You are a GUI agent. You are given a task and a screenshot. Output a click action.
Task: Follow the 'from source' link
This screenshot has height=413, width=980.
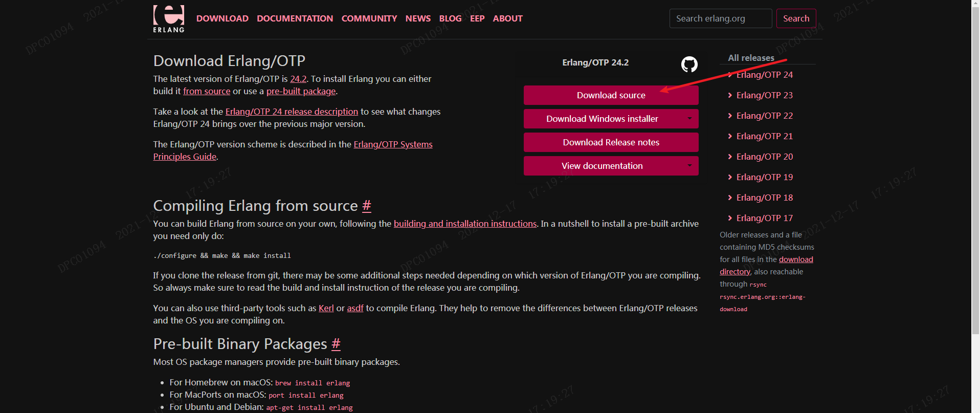click(x=207, y=91)
